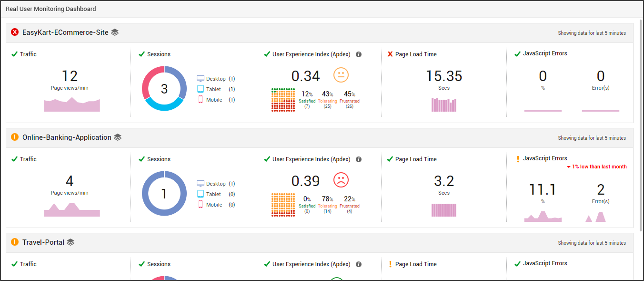
Task: Click the Tablet device icon in Online-Banking Sessions
Action: (201, 194)
